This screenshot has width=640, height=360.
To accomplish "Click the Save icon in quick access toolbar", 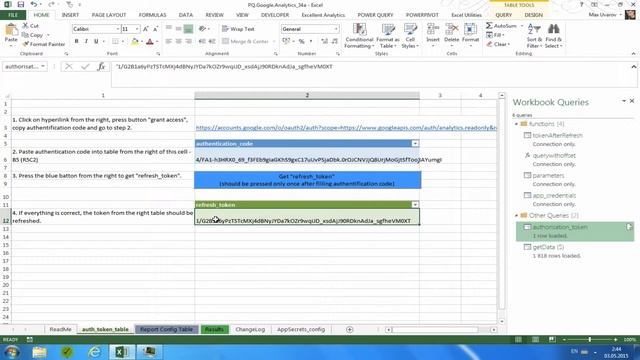I will 20,4.
